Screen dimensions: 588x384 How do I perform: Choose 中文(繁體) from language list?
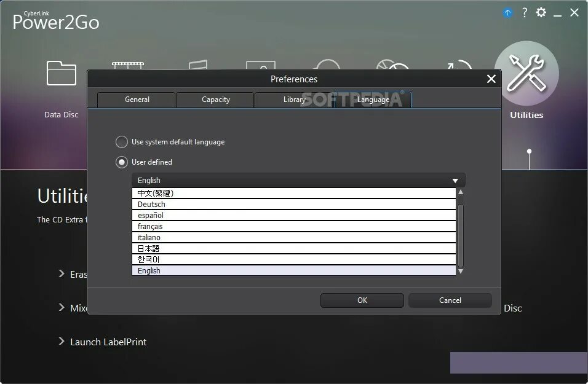[293, 194]
